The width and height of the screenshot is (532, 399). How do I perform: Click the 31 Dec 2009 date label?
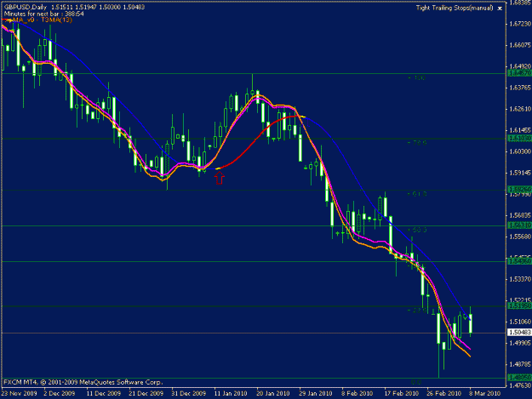click(188, 394)
